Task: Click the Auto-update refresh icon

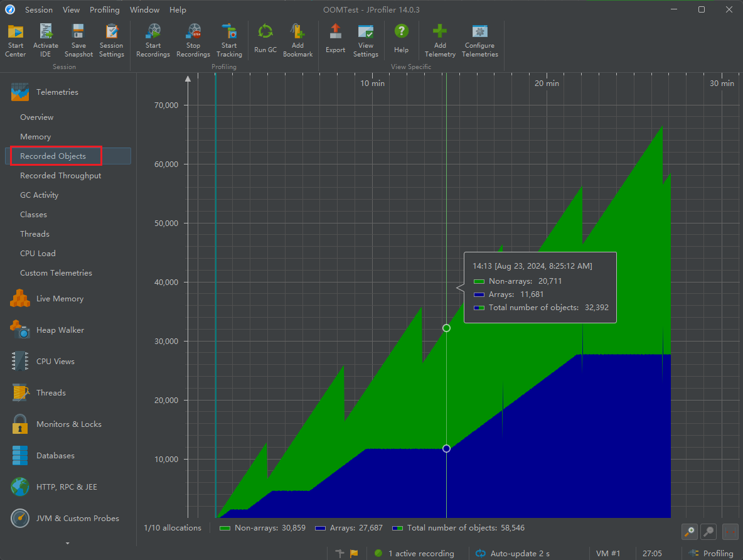Action: [x=481, y=553]
